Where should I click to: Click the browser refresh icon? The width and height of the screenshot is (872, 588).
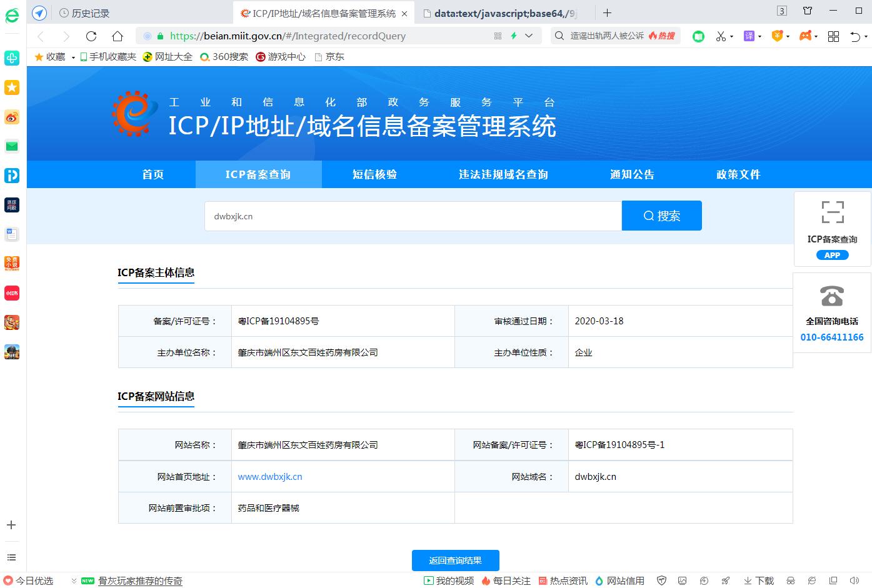91,36
